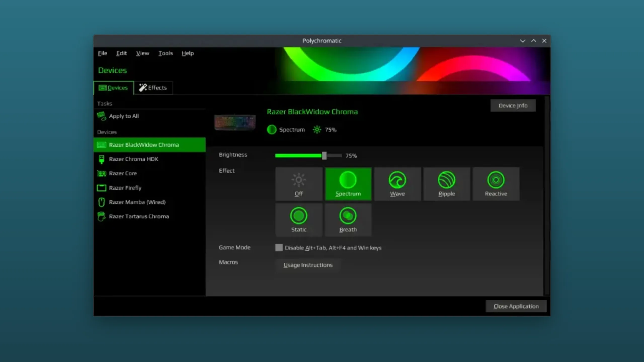Screen dimensions: 644x362
Task: Click the Razer BlackWidow Chroma heading
Action: 312,112
